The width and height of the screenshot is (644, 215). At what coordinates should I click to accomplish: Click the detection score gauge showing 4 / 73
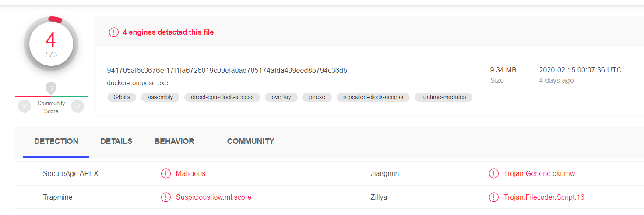[x=51, y=44]
